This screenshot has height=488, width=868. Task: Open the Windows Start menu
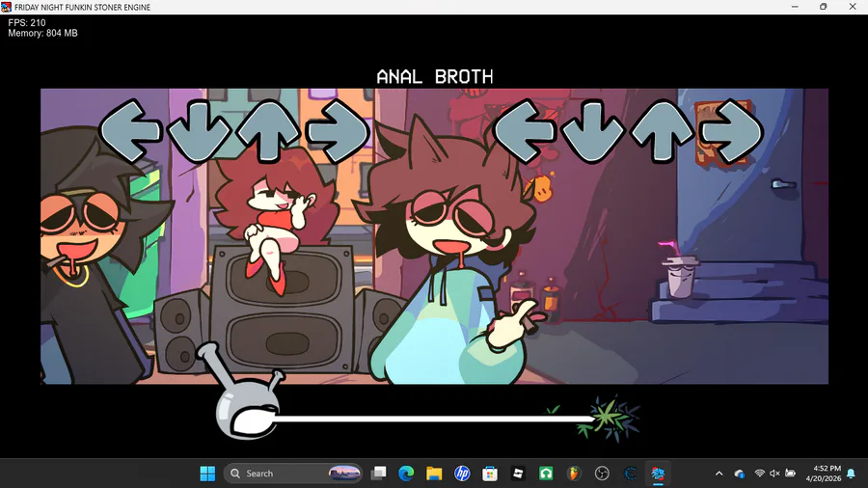[207, 474]
